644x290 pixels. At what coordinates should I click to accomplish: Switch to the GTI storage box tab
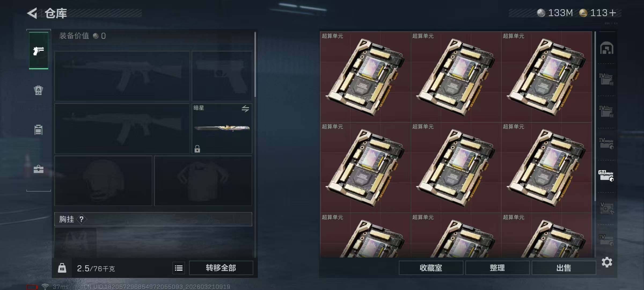point(606,176)
